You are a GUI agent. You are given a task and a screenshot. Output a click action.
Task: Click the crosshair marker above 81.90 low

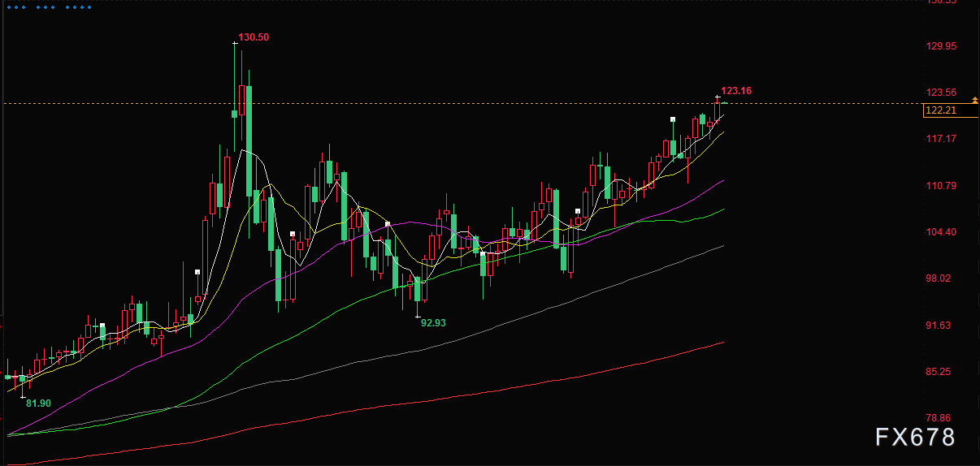pyautogui.click(x=22, y=395)
